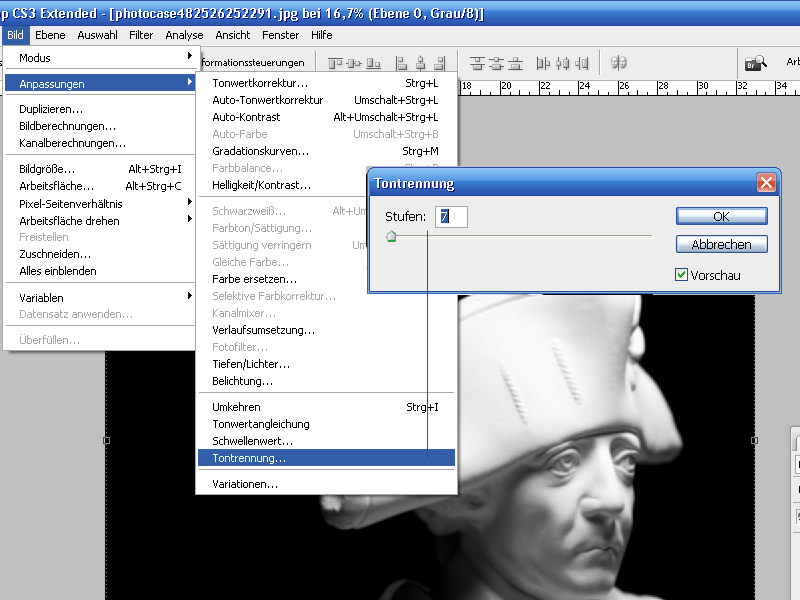
Task: Click the Stufen slider handle
Action: click(391, 236)
